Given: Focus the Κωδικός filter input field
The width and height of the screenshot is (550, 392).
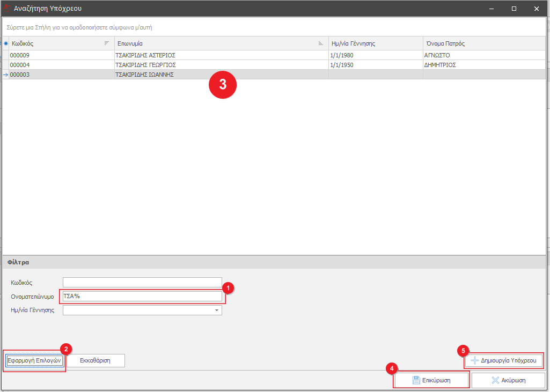Looking at the screenshot, I should 142,282.
